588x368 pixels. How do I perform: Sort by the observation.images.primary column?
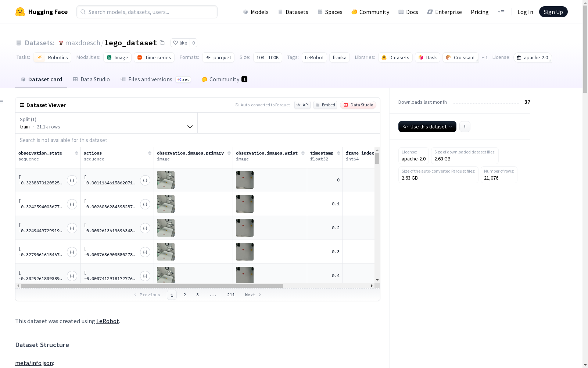tap(229, 153)
